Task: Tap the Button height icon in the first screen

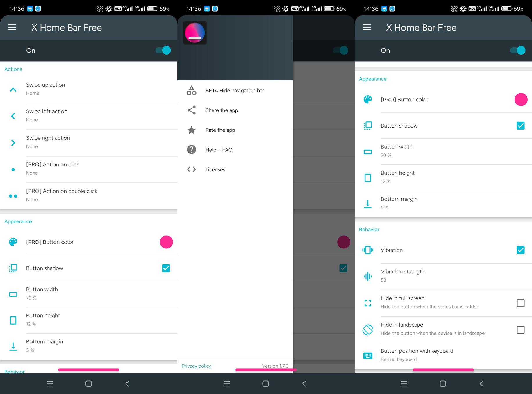Action: (13, 320)
